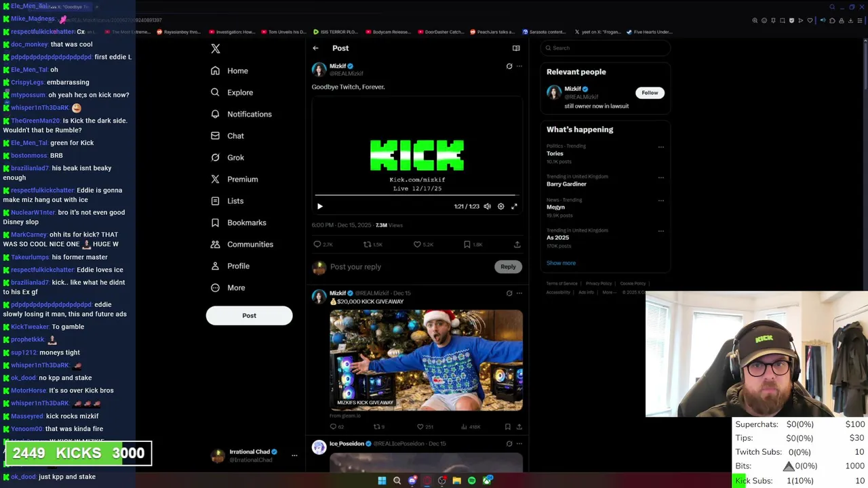This screenshot has height=488, width=868.
Task: Click the Profile sidebar icon
Action: pyautogui.click(x=215, y=266)
